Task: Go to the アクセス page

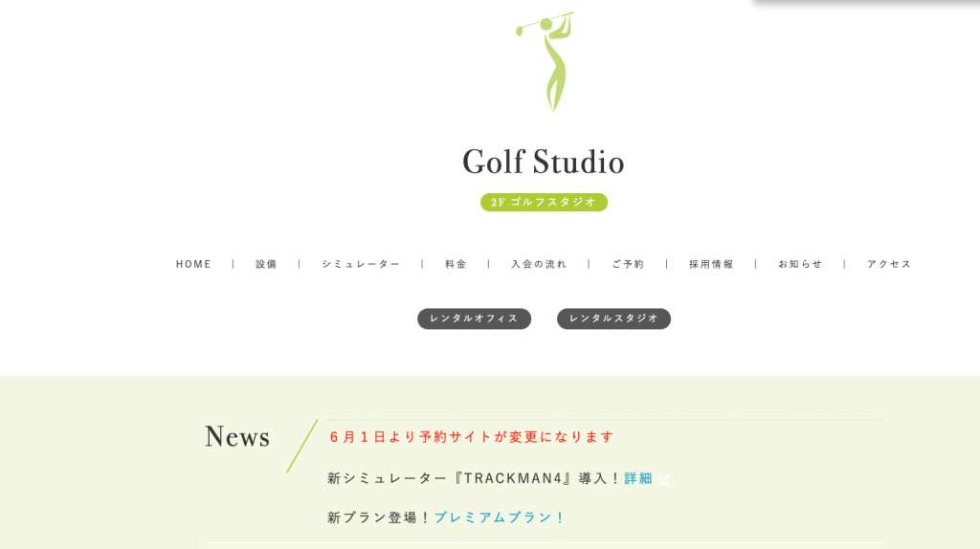Action: pyautogui.click(x=889, y=264)
